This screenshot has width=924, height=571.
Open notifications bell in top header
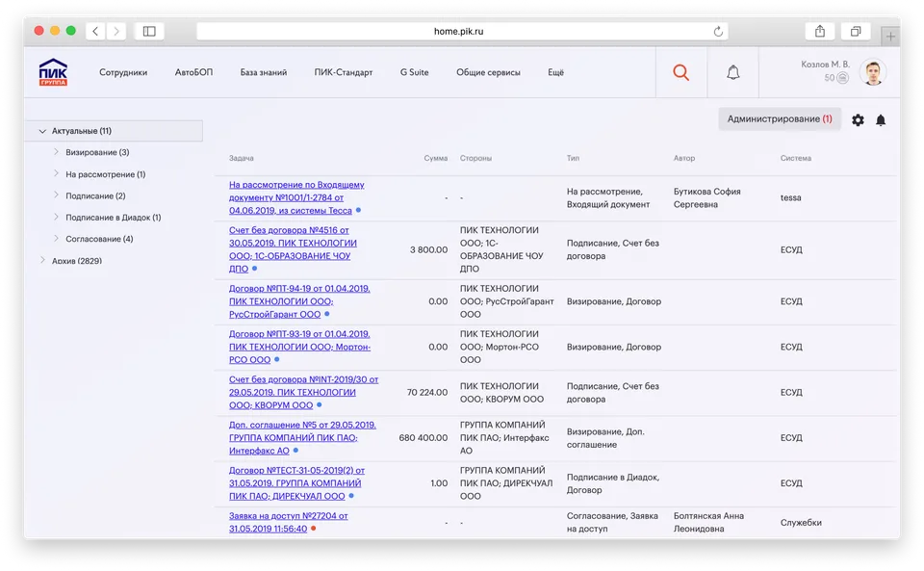(x=732, y=72)
